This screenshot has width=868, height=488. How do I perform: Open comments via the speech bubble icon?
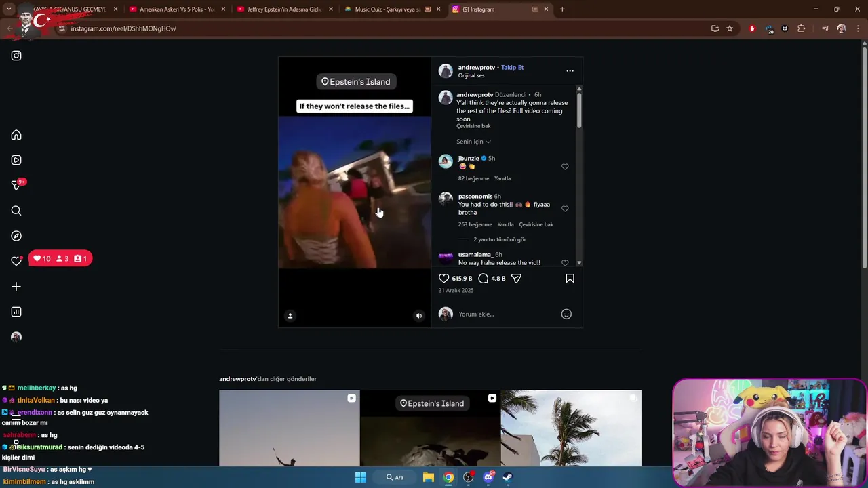point(483,279)
